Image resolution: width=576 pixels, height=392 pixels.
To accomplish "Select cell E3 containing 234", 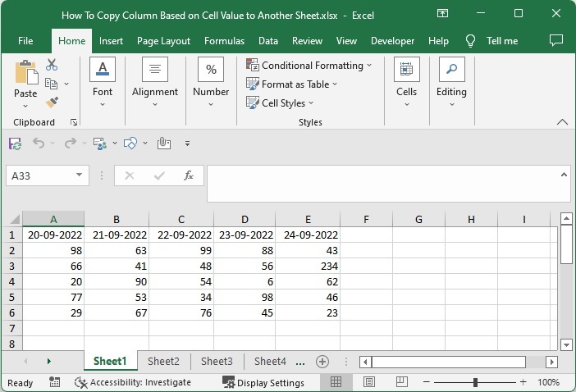I will 308,266.
